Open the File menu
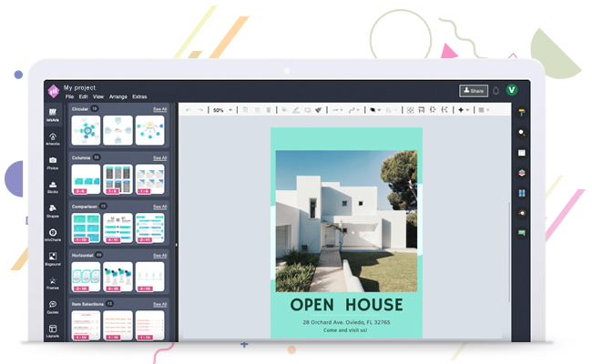 (x=69, y=96)
